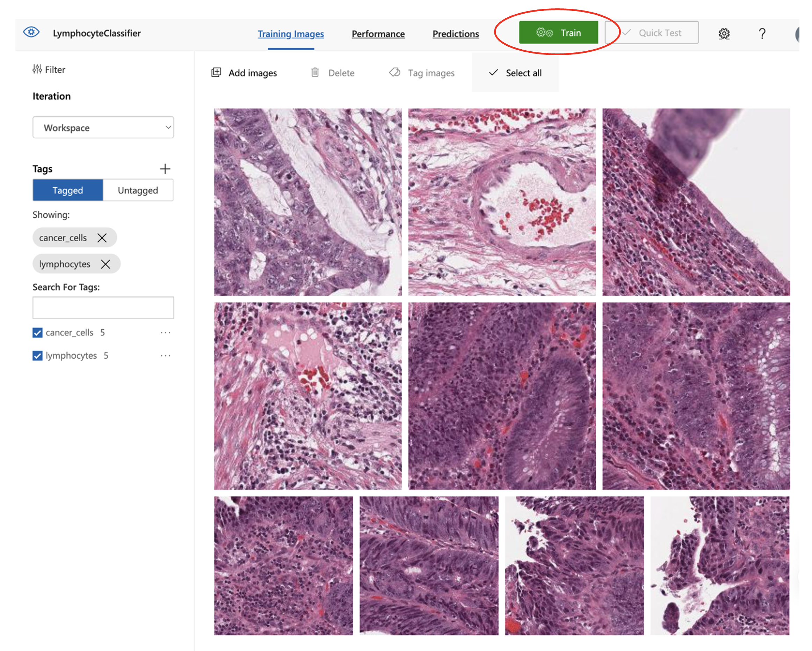Click gears icon on Train button
The image size is (812, 651).
(544, 33)
